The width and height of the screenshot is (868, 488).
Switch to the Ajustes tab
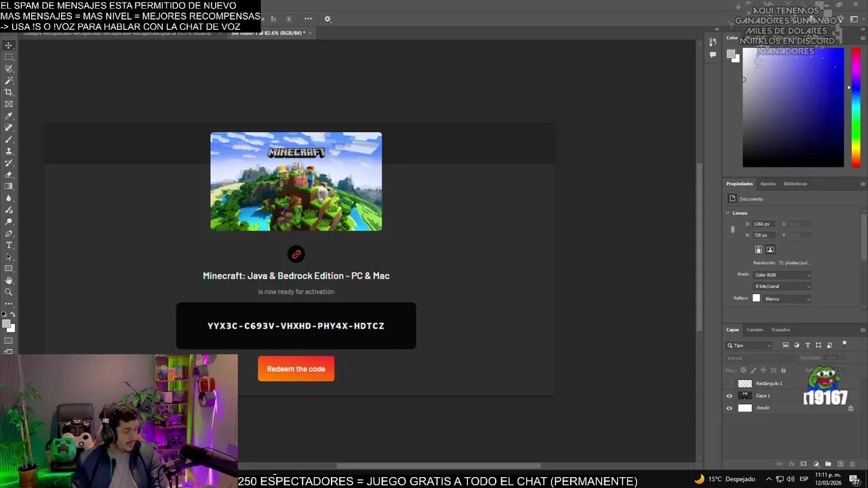tap(768, 184)
